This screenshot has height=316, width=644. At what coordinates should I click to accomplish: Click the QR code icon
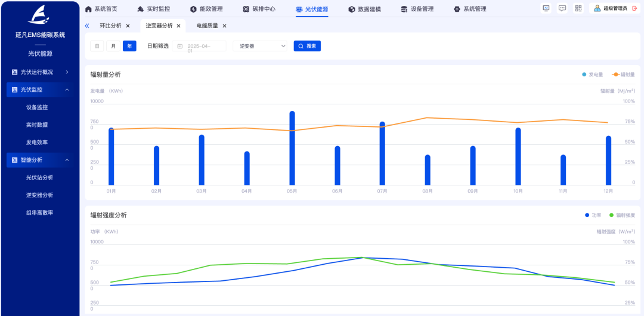(x=578, y=8)
